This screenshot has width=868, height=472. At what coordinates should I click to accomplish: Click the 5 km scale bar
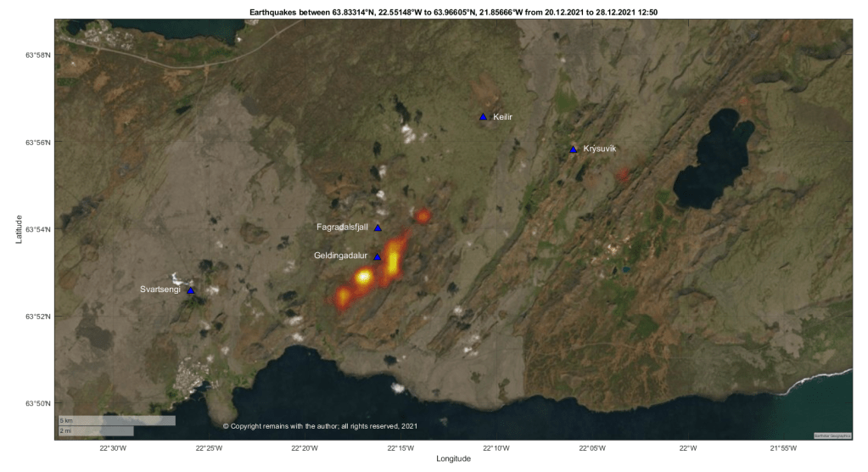115,421
